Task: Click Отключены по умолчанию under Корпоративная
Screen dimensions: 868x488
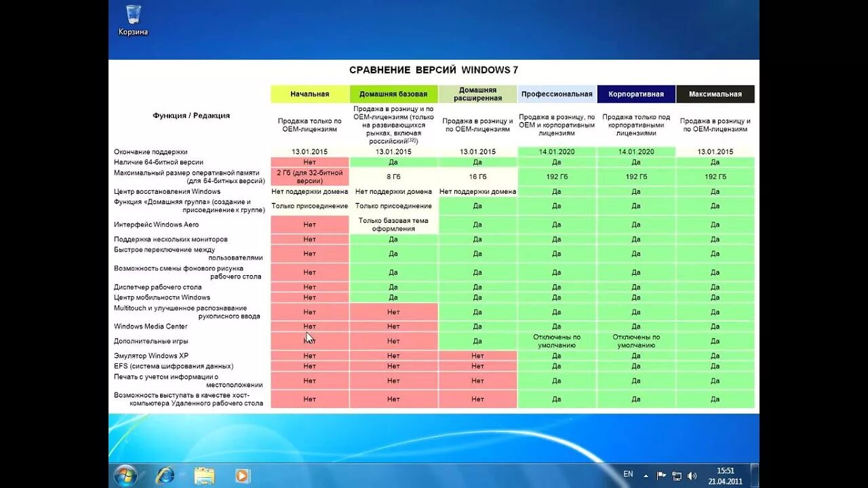Action: click(x=636, y=341)
